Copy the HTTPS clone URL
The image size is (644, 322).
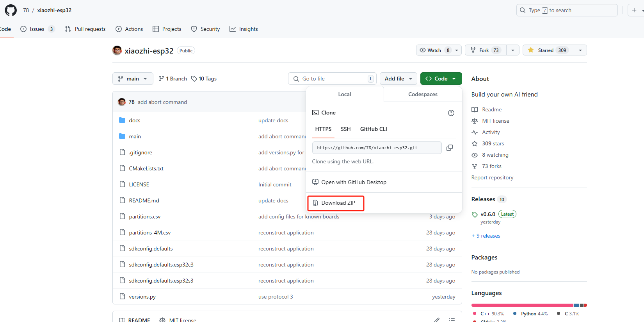pyautogui.click(x=450, y=148)
